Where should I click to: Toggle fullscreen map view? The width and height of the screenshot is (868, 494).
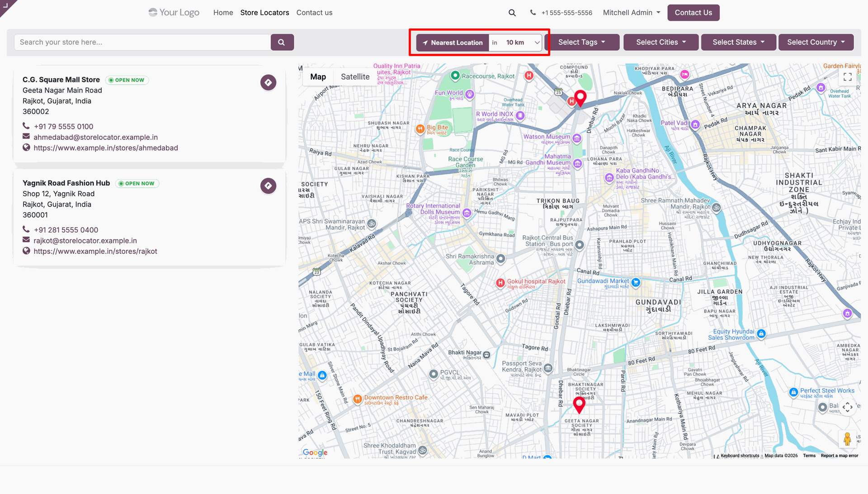point(848,77)
